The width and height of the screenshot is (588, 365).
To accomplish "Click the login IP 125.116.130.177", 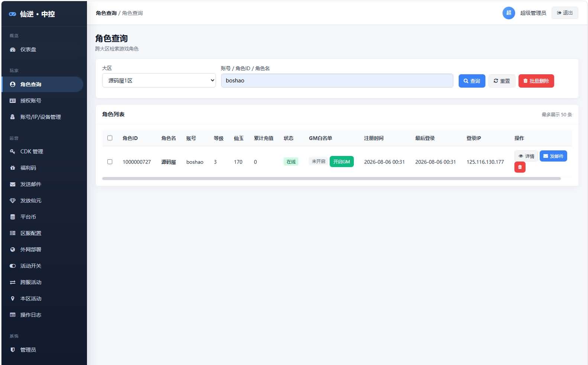I will pos(485,162).
